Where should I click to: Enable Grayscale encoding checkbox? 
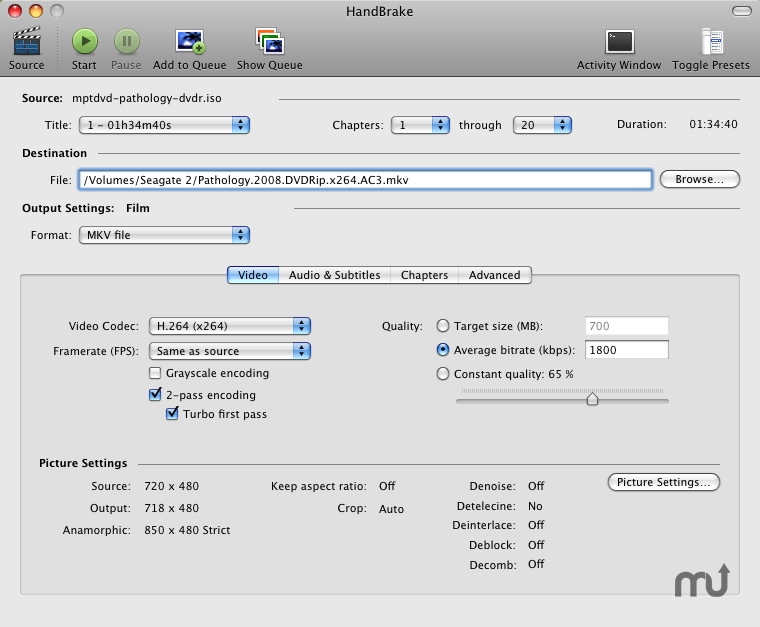tap(155, 373)
